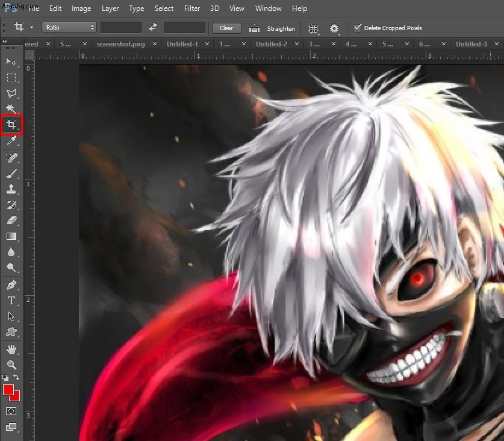Open the View menu

tap(237, 8)
